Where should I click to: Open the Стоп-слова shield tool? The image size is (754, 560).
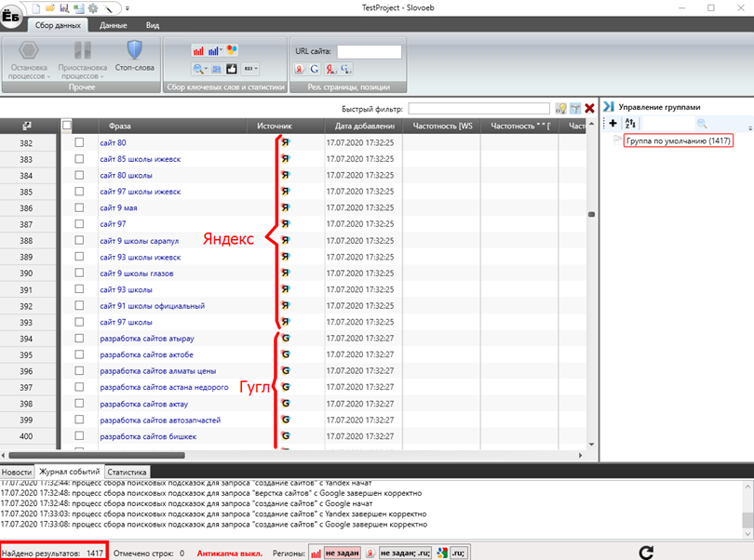(134, 56)
